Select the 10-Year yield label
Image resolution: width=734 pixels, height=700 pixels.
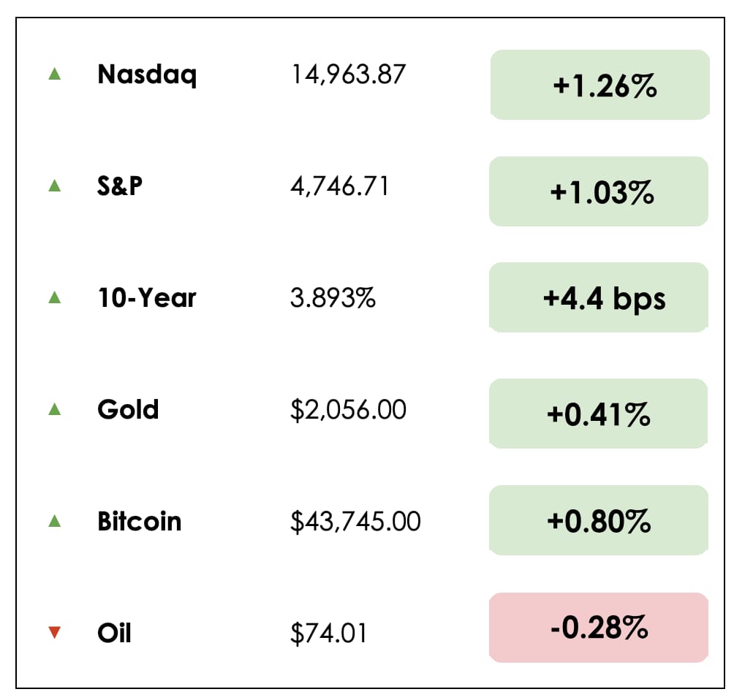pos(147,298)
